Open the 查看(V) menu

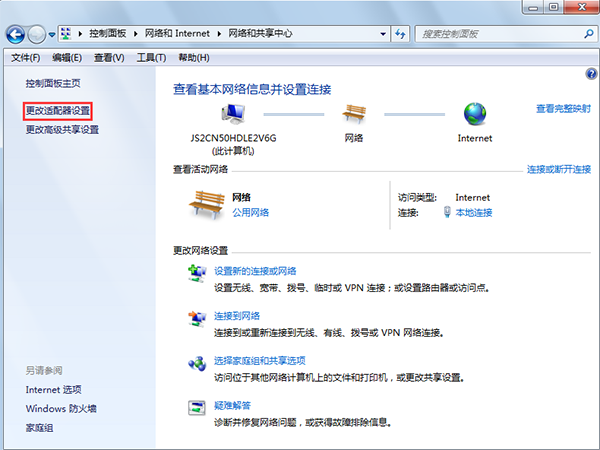(109, 58)
